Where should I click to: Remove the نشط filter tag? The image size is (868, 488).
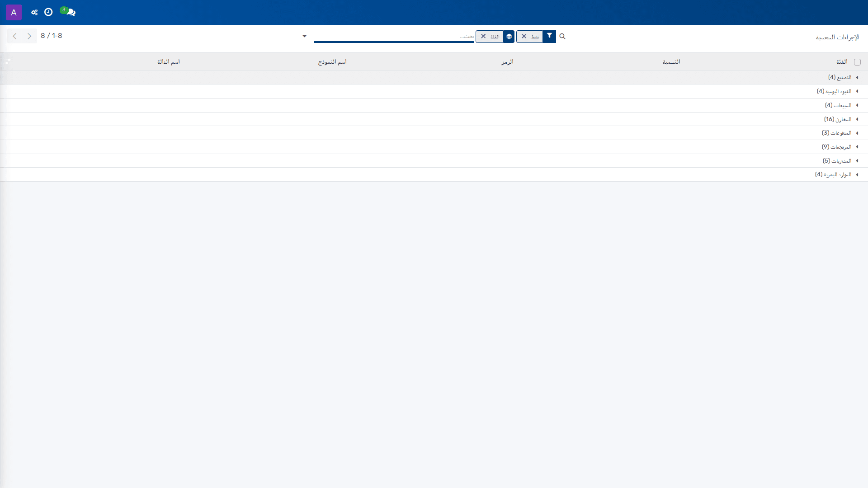[x=524, y=36]
